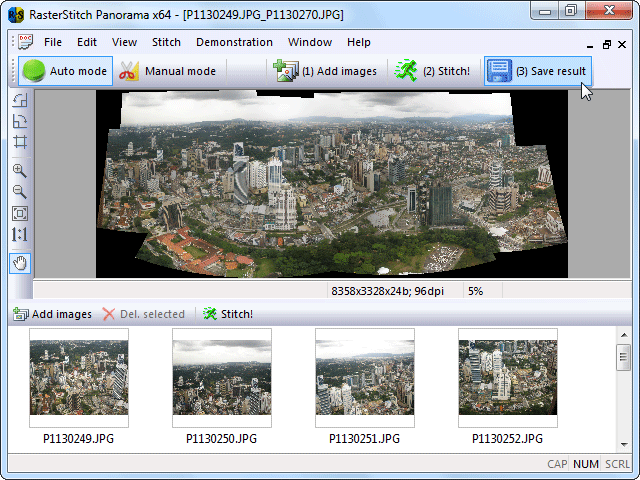The image size is (640, 480).
Task: Click the fit to window icon
Action: click(20, 213)
